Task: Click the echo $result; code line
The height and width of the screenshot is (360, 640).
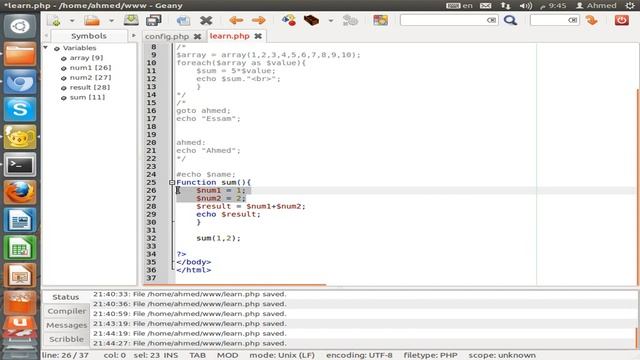Action: (x=228, y=214)
